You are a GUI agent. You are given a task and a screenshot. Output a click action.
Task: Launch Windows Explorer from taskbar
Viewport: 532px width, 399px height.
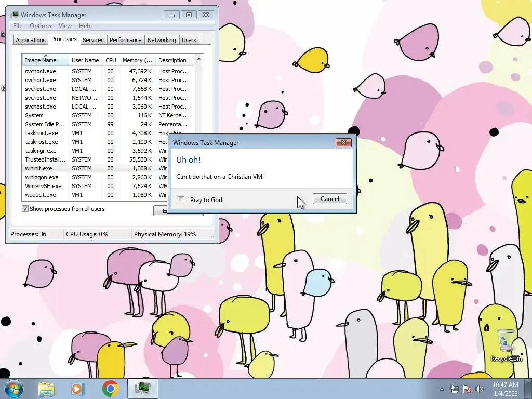click(46, 389)
